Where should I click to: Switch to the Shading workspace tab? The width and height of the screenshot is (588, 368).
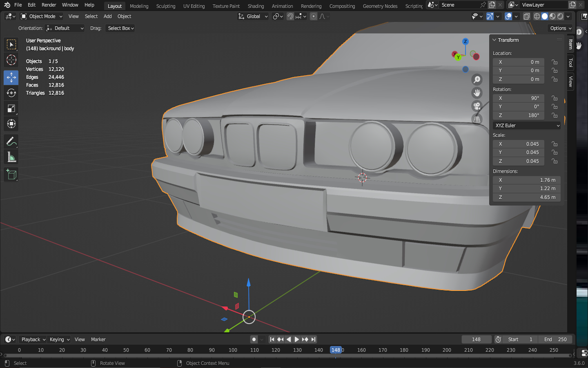click(256, 6)
